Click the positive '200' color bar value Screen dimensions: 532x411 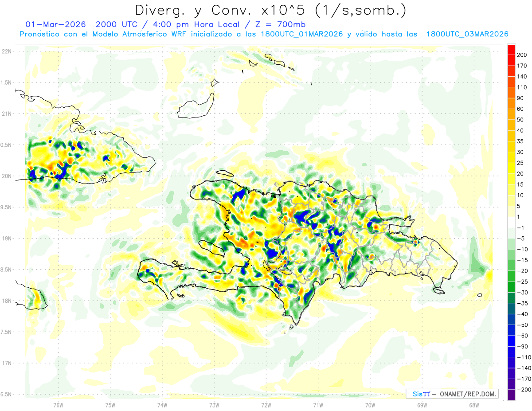[522, 55]
